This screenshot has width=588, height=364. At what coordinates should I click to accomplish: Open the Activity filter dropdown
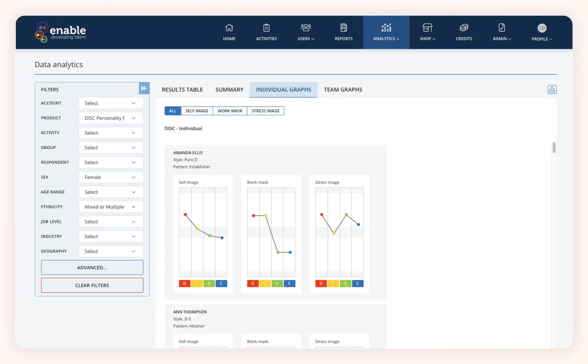[111, 133]
